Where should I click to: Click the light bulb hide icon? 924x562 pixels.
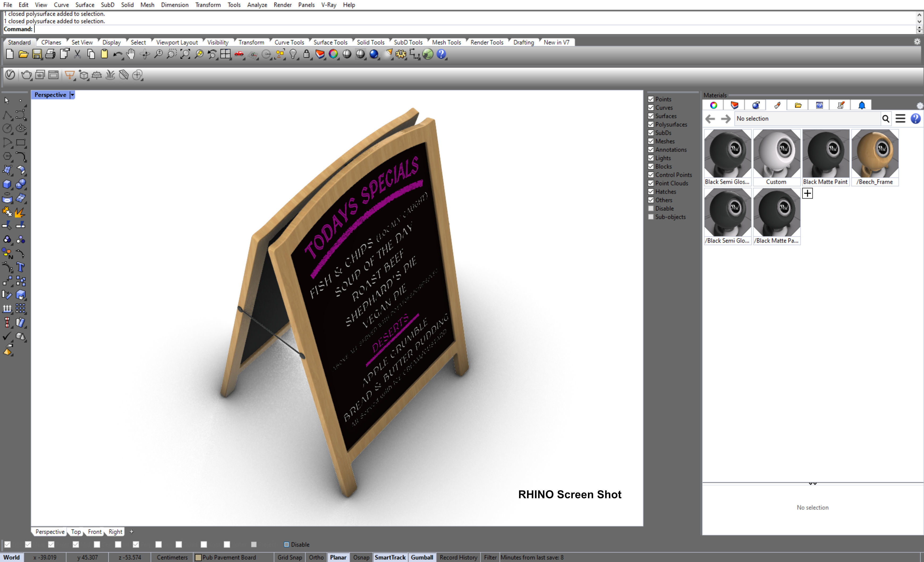click(x=293, y=54)
